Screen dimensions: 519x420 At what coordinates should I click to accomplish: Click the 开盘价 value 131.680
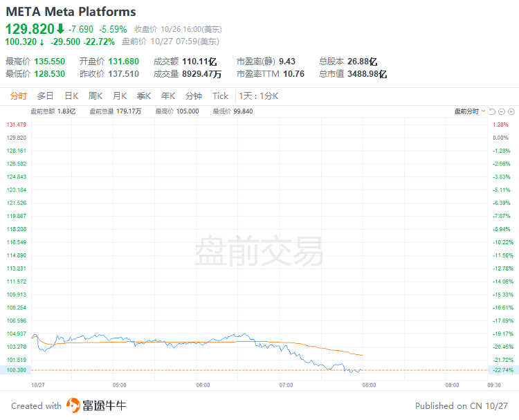pyautogui.click(x=123, y=62)
